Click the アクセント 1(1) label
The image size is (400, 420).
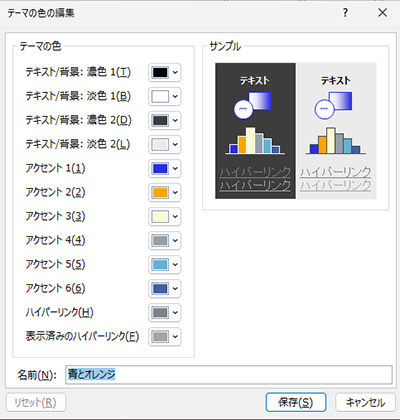coord(55,168)
